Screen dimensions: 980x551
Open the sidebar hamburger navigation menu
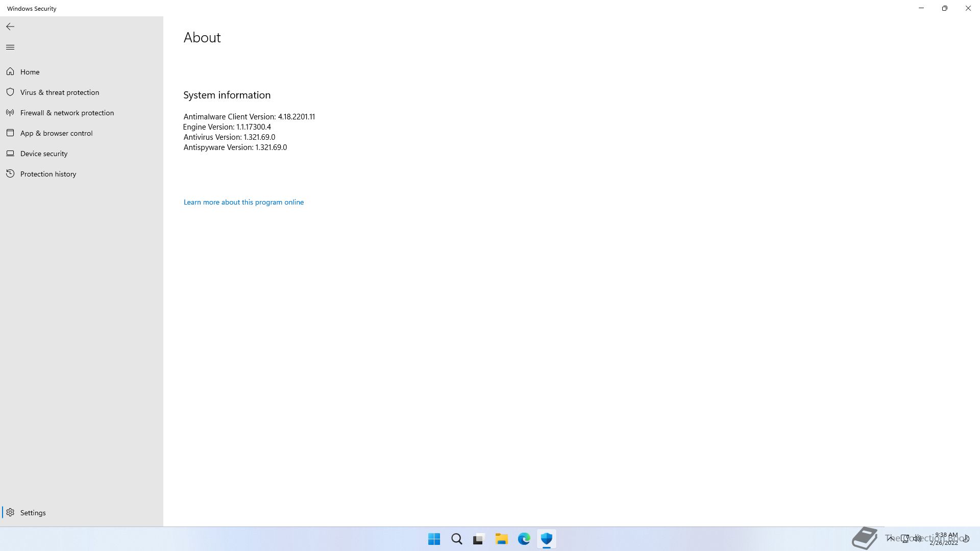tap(10, 47)
